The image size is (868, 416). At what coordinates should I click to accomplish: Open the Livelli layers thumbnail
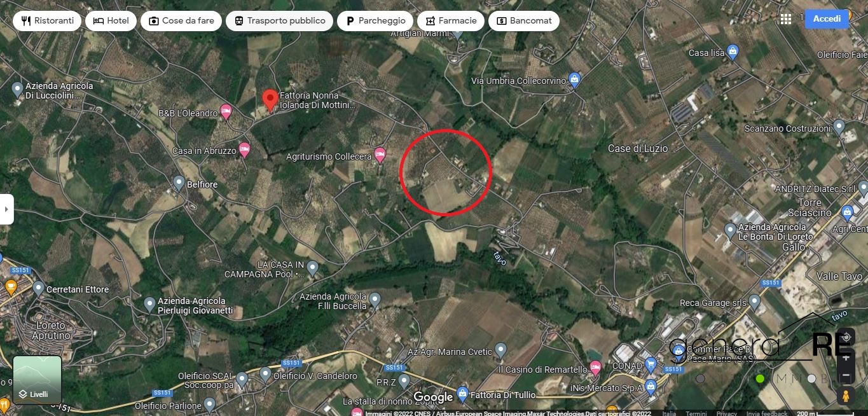click(x=38, y=380)
